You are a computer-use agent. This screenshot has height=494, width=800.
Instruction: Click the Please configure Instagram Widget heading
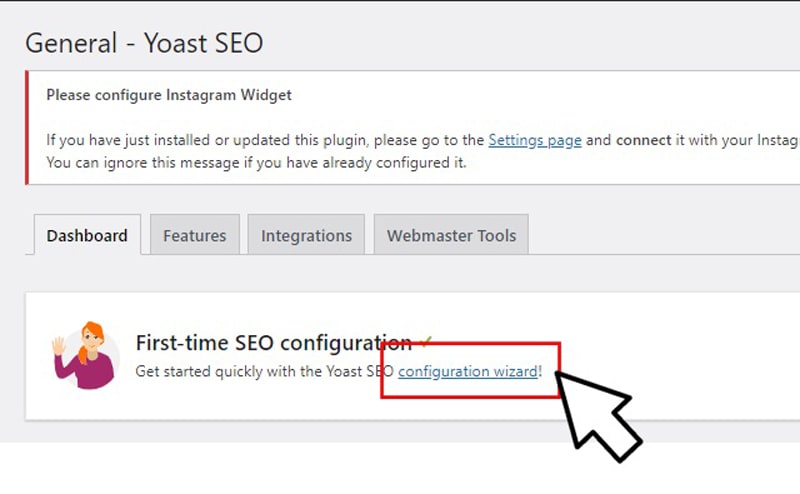point(169,95)
